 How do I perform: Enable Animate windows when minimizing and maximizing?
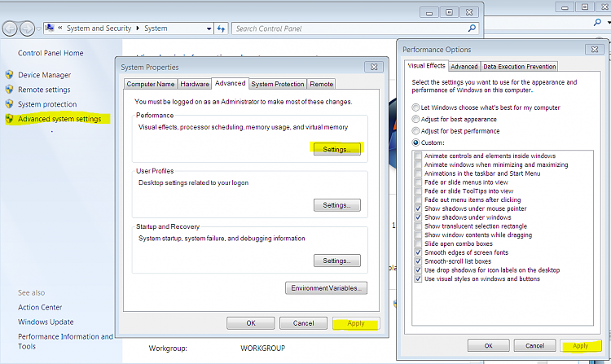tap(418, 164)
